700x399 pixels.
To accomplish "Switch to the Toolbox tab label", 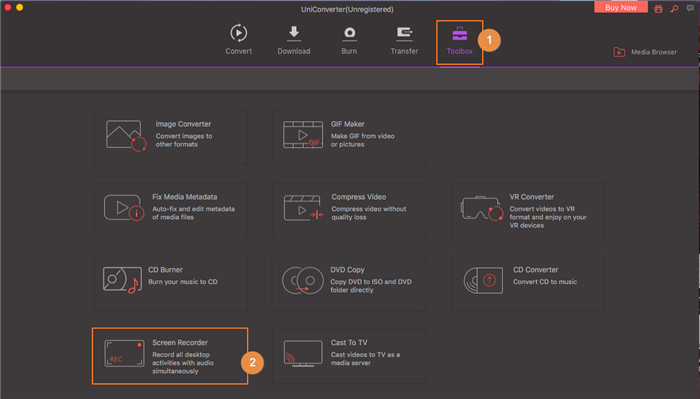I will tap(459, 51).
